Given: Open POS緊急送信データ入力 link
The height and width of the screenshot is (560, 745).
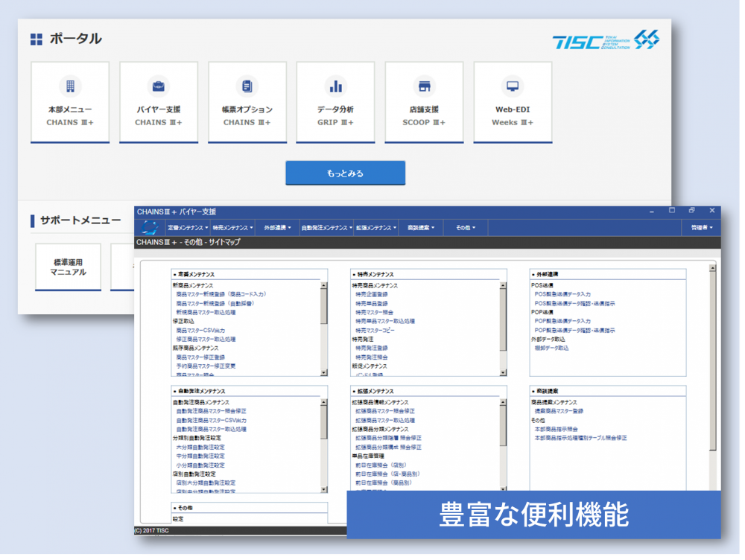Looking at the screenshot, I should coord(562,294).
